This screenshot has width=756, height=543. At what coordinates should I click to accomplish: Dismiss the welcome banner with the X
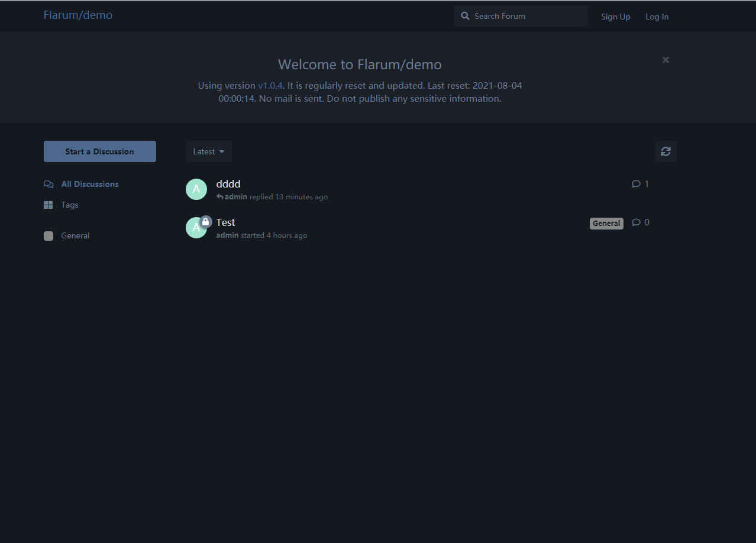click(665, 60)
